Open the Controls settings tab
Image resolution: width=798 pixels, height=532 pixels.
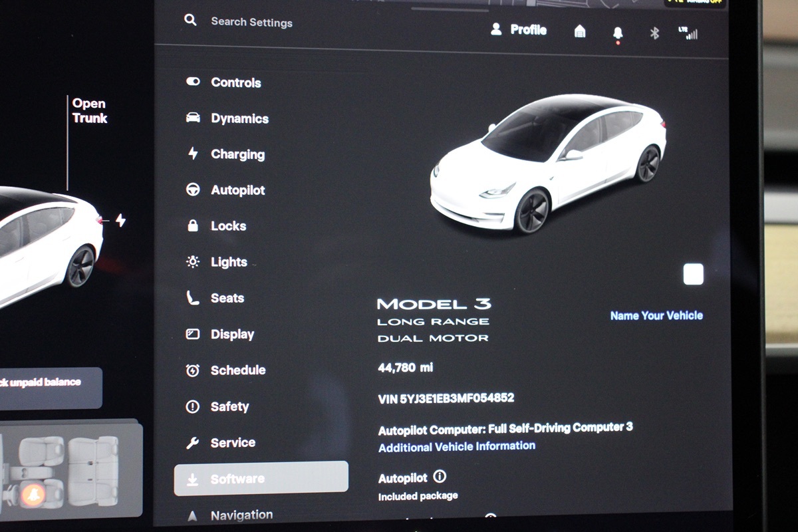point(235,82)
